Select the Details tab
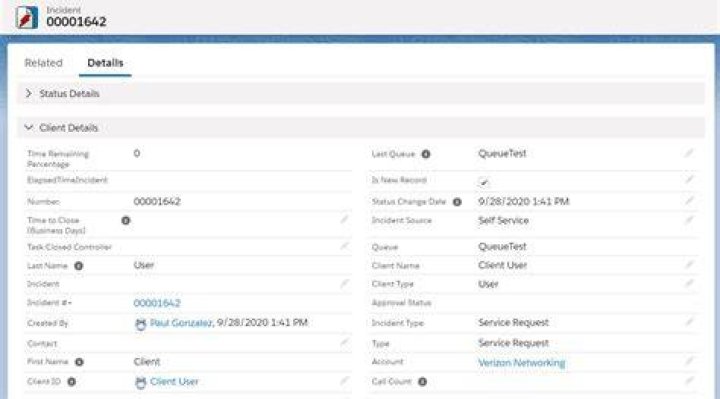The width and height of the screenshot is (720, 399). pos(105,63)
